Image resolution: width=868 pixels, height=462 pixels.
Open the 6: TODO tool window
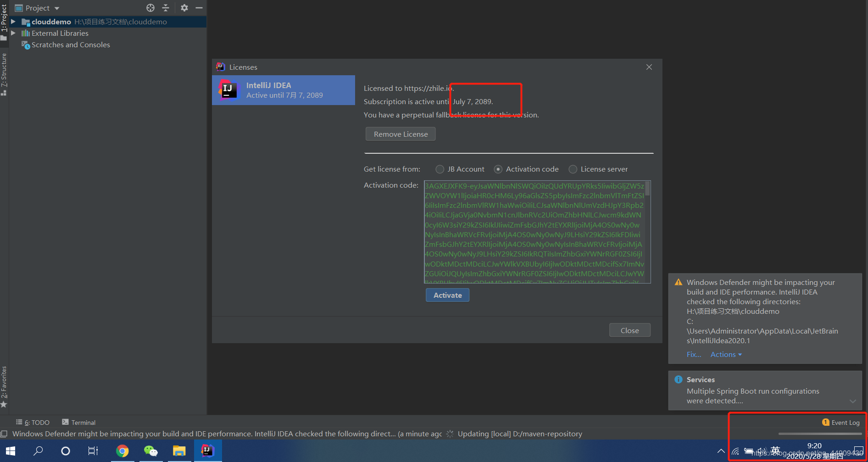[x=33, y=423]
